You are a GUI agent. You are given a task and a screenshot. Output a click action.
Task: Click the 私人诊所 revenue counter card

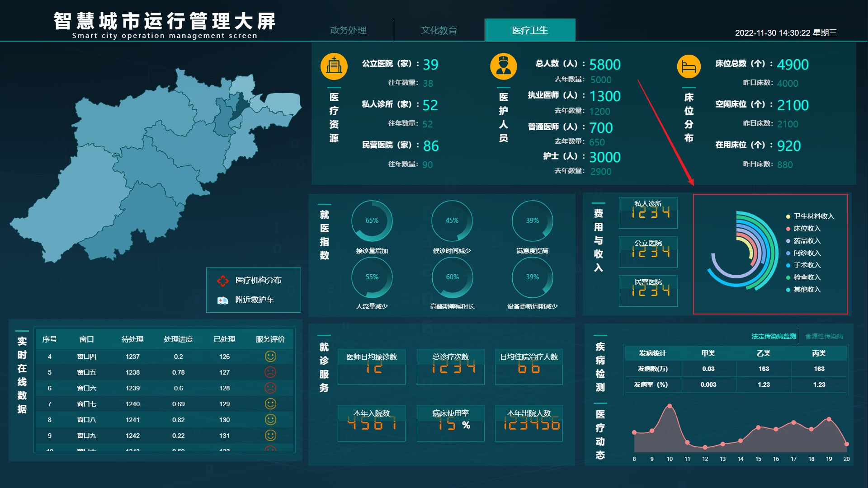point(648,213)
